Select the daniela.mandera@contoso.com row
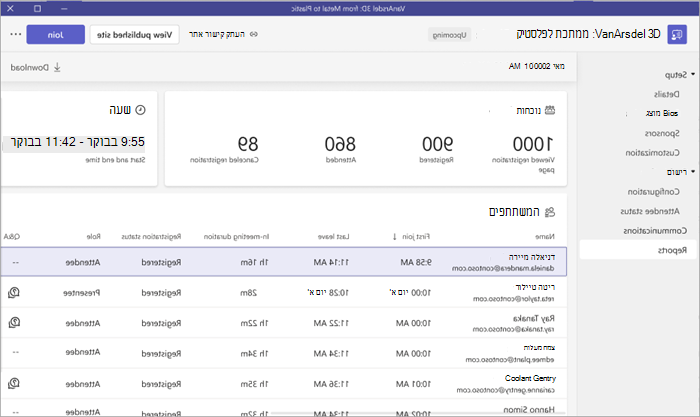This screenshot has height=417, width=700. [x=284, y=262]
